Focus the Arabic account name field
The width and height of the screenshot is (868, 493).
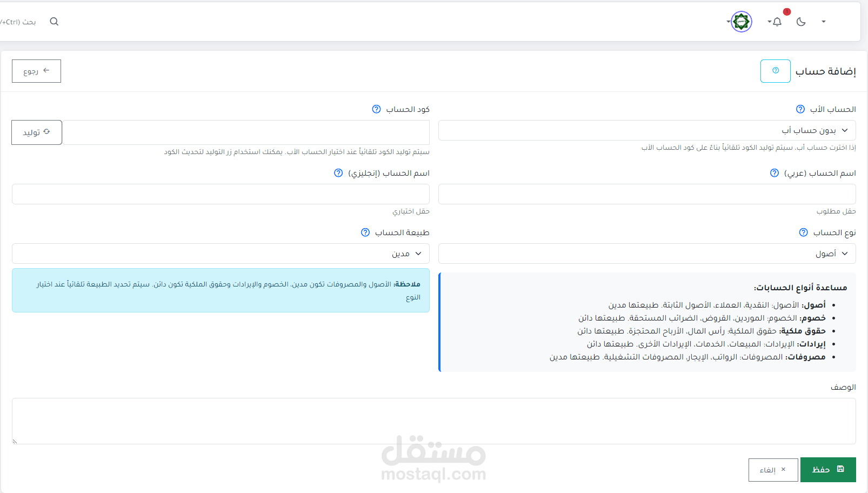[647, 194]
